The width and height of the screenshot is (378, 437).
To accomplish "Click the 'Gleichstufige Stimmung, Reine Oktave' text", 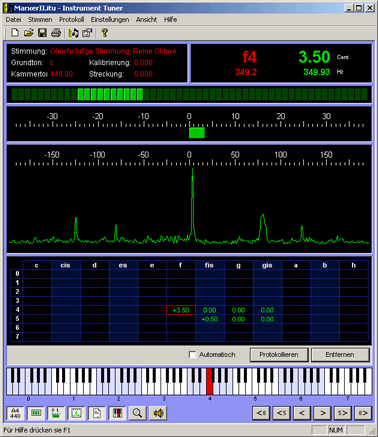I will (113, 51).
